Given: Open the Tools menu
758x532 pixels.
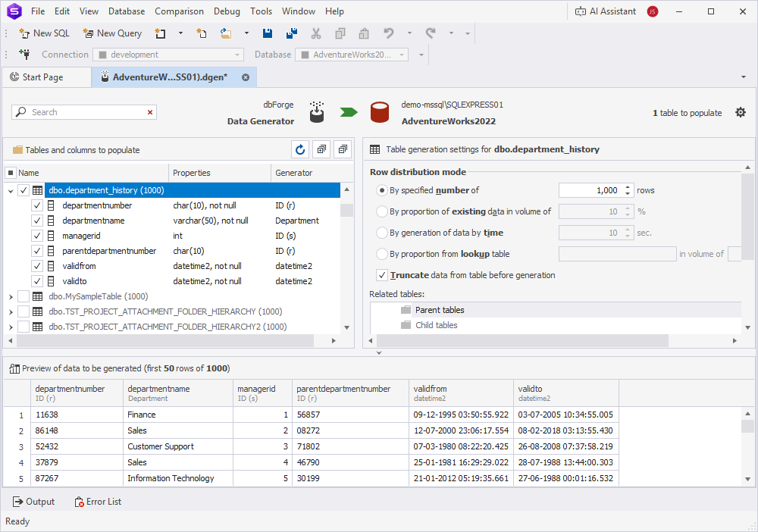Looking at the screenshot, I should point(261,11).
